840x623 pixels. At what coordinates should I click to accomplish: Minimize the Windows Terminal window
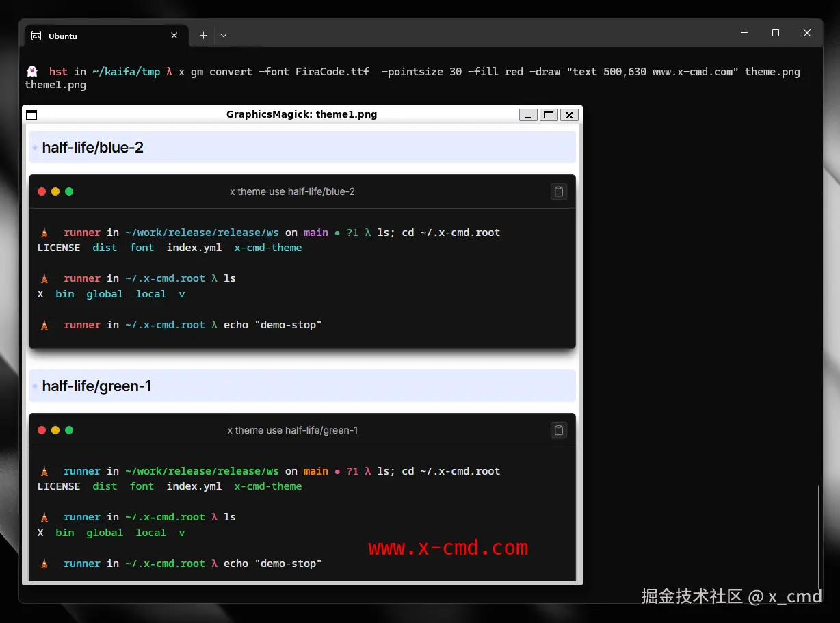pyautogui.click(x=744, y=33)
